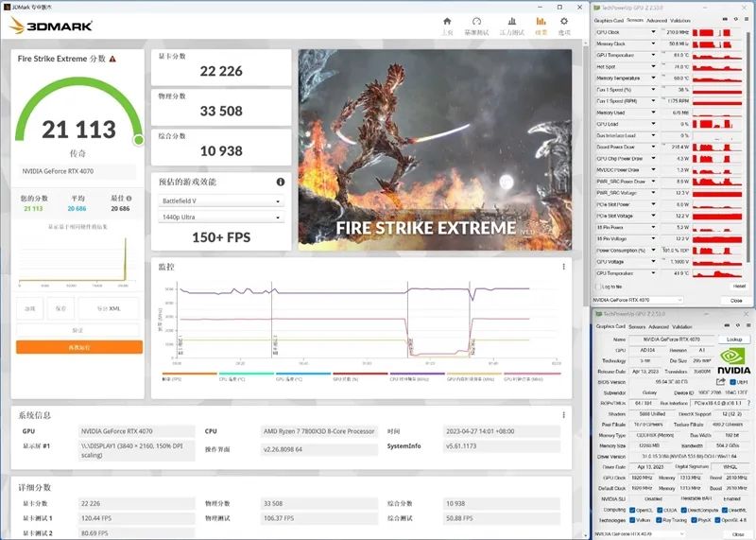Click the Lookup button in GPU-Z
Image resolution: width=756 pixels, height=540 pixels.
(734, 340)
